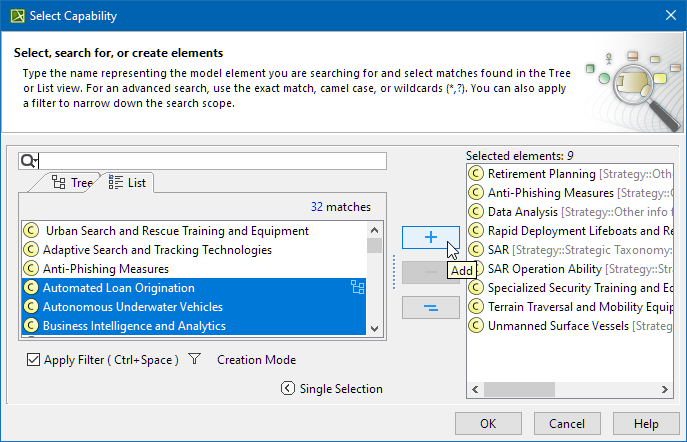The width and height of the screenshot is (687, 442).
Task: Click the search text input field
Action: point(212,161)
